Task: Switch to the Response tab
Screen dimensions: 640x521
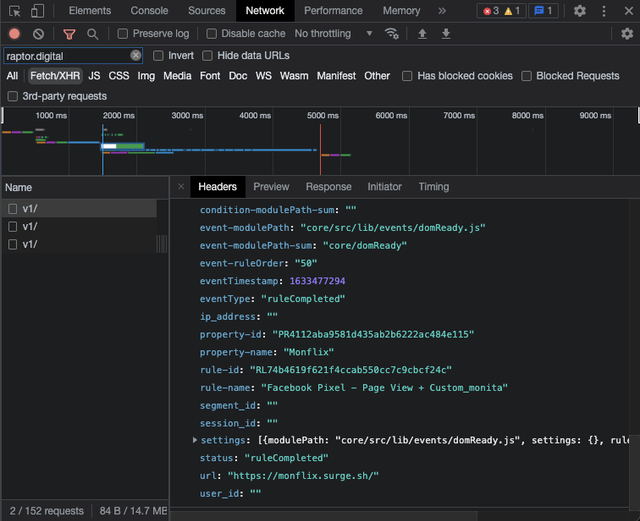Action: coord(328,187)
